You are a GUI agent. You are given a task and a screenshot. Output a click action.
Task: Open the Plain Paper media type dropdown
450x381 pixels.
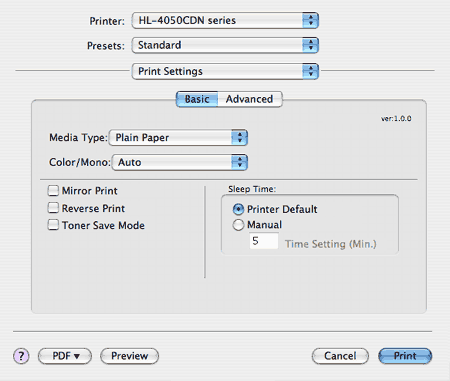click(178, 138)
